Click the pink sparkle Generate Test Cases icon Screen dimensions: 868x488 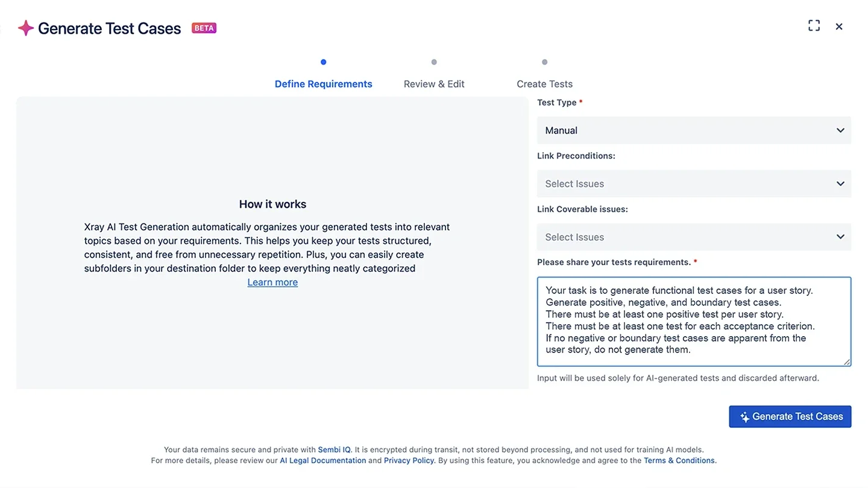25,28
